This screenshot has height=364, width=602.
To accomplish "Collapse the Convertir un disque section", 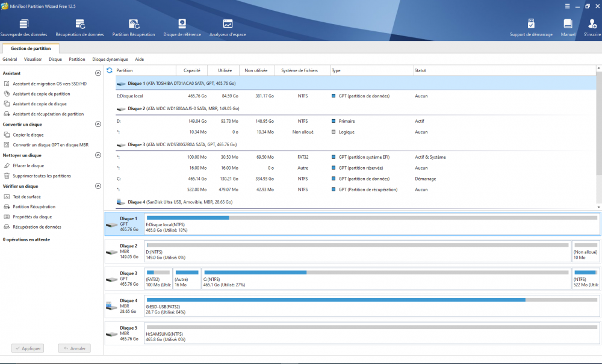I will [98, 125].
